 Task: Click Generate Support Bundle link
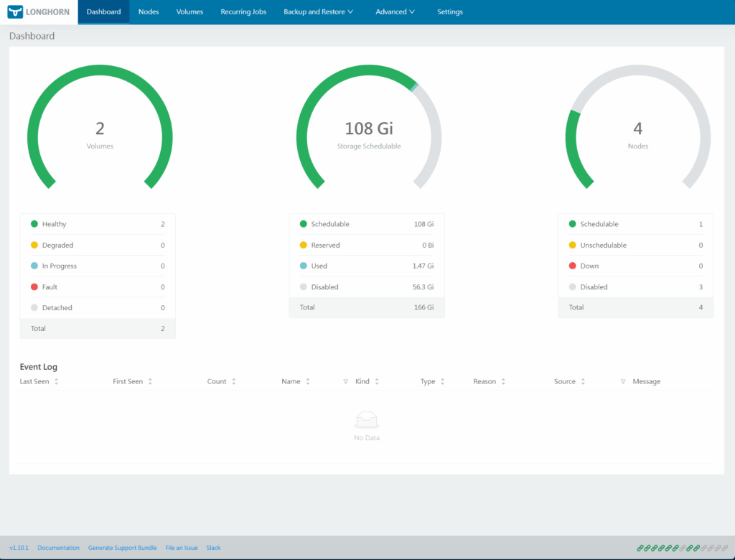122,548
